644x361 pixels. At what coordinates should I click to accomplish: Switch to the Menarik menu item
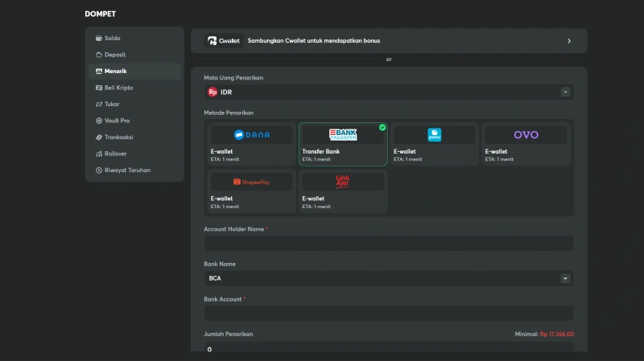(115, 72)
